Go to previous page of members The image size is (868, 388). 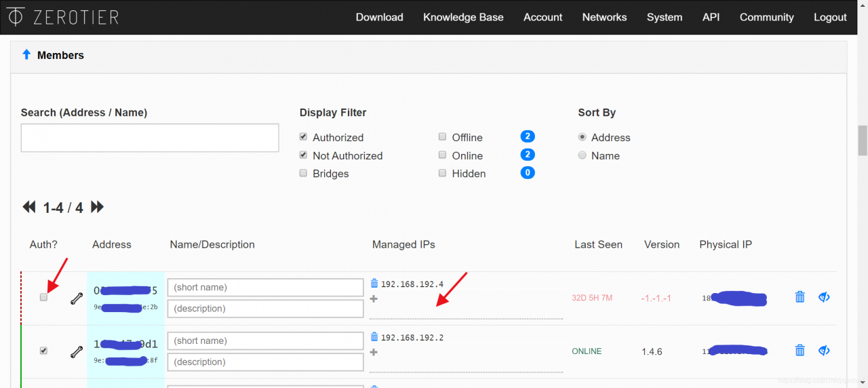click(29, 207)
